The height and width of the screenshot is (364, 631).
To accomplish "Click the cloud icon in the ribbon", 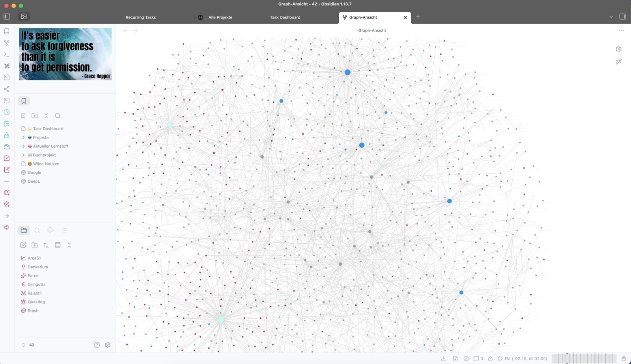I will [x=7, y=147].
